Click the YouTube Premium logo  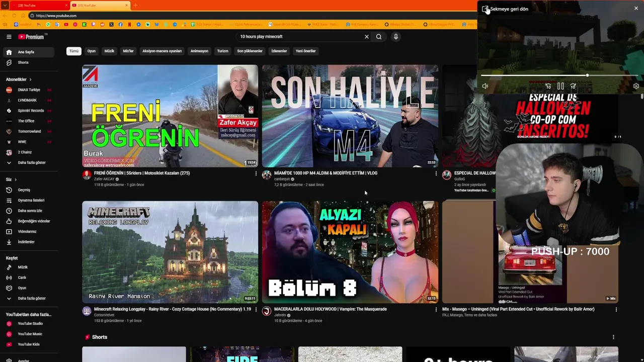31,37
